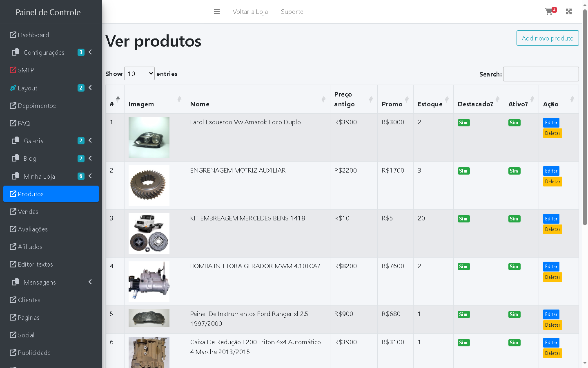
Task: Delete the BOMBA INJETORA product
Action: pyautogui.click(x=552, y=277)
